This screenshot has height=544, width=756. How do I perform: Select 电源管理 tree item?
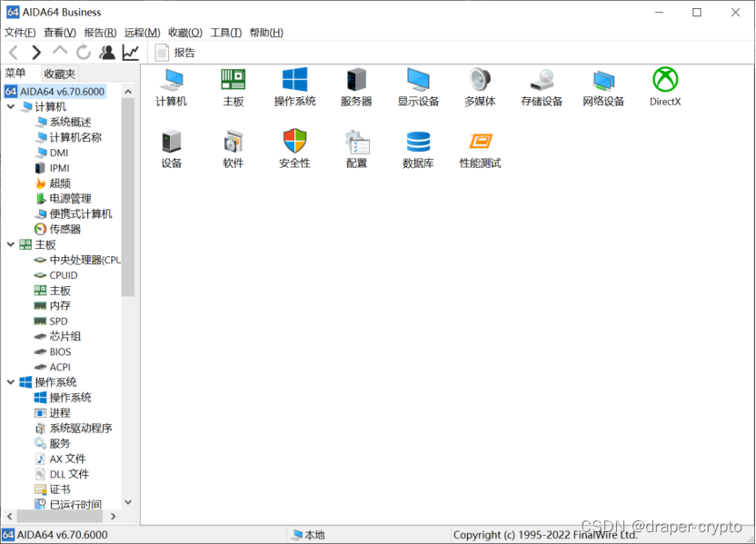tap(64, 199)
